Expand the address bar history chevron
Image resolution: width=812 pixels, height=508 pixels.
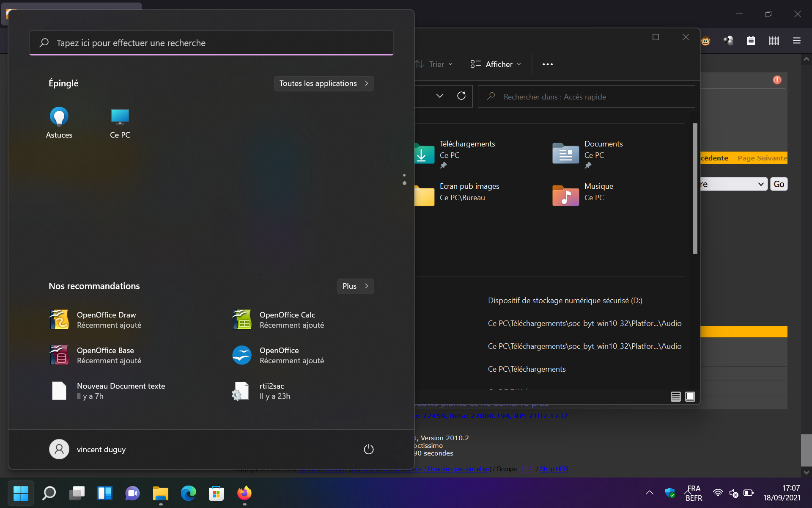pos(440,96)
